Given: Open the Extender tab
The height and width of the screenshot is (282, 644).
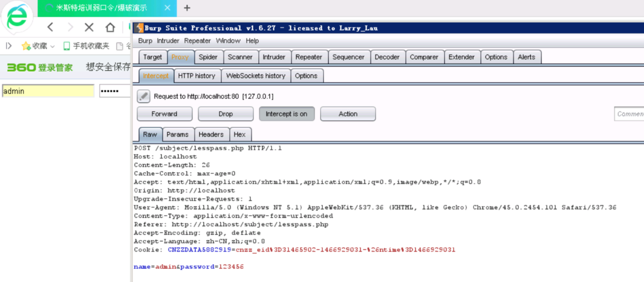Looking at the screenshot, I should [x=462, y=57].
